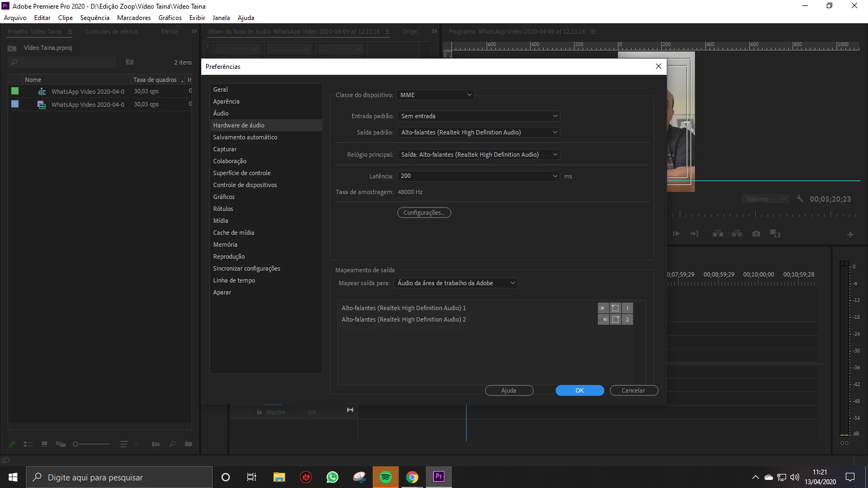The height and width of the screenshot is (488, 868).
Task: Open the Latência 200 dropdown
Action: pos(479,176)
